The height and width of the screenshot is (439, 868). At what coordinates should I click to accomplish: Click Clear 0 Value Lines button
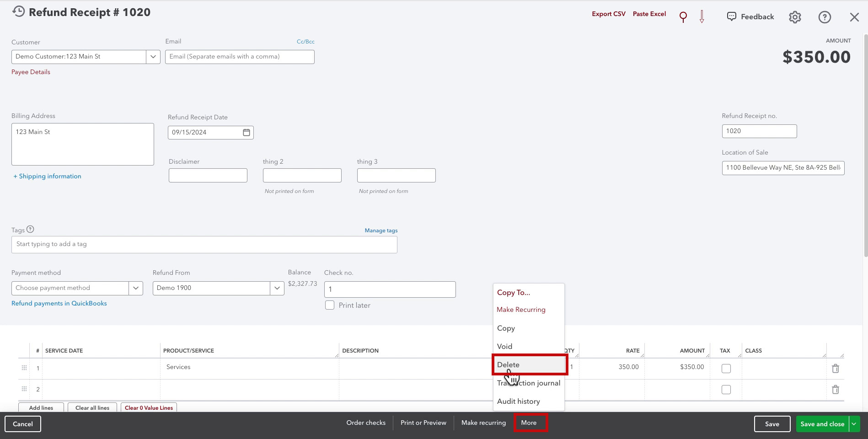(x=149, y=407)
